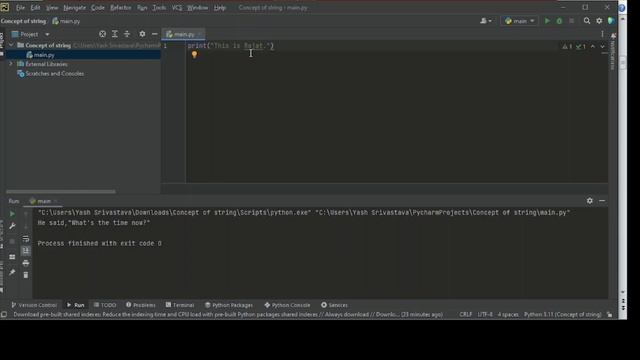Viewport: 640px width, 360px height.
Task: Start debugging with the green bug icon
Action: click(x=559, y=21)
